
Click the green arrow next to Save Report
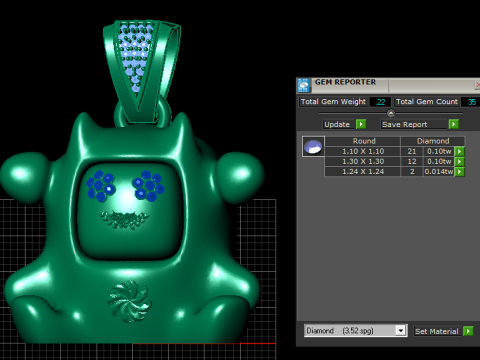pyautogui.click(x=453, y=124)
